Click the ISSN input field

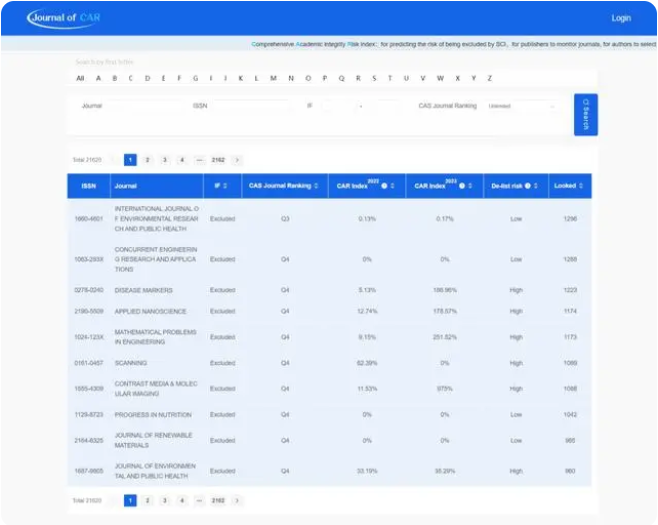point(250,105)
